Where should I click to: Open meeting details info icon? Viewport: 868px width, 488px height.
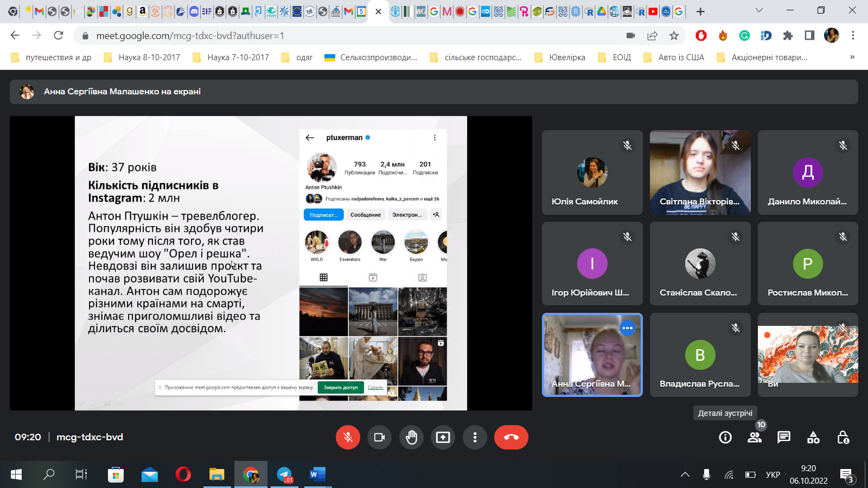click(x=725, y=438)
